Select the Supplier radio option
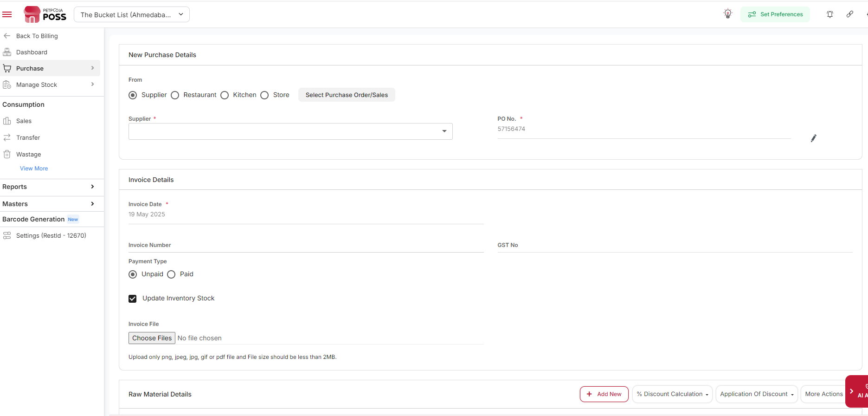This screenshot has width=868, height=416. coord(133,95)
